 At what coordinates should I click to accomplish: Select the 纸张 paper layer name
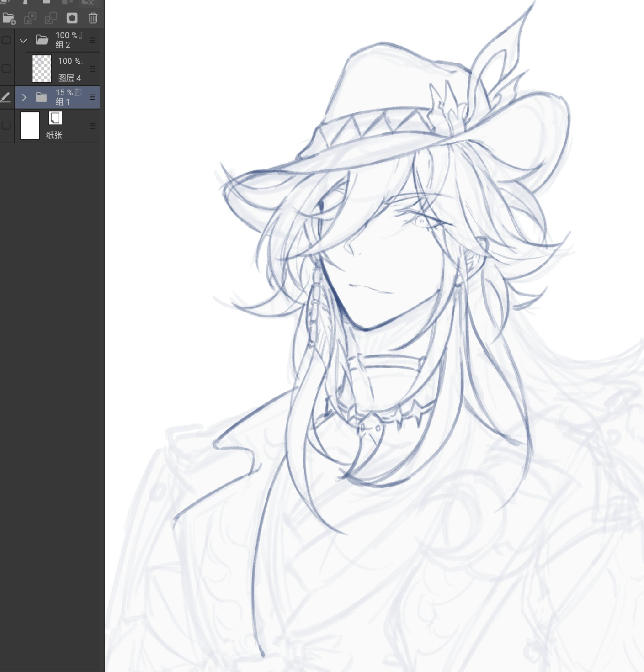tap(54, 135)
